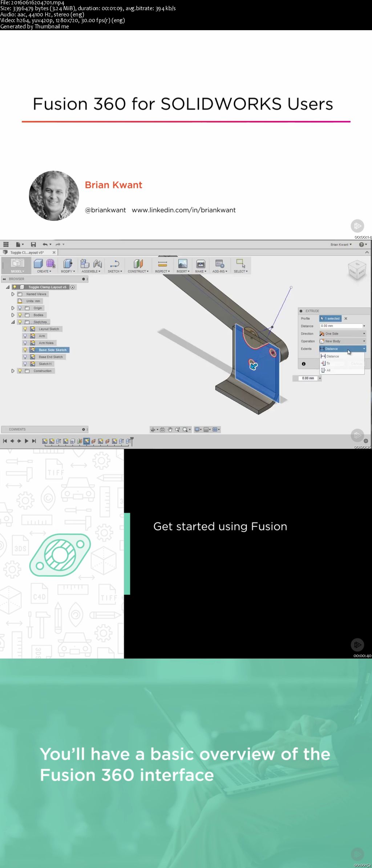Image resolution: width=372 pixels, height=868 pixels.
Task: Click the Undo arrow
Action: tap(45, 244)
